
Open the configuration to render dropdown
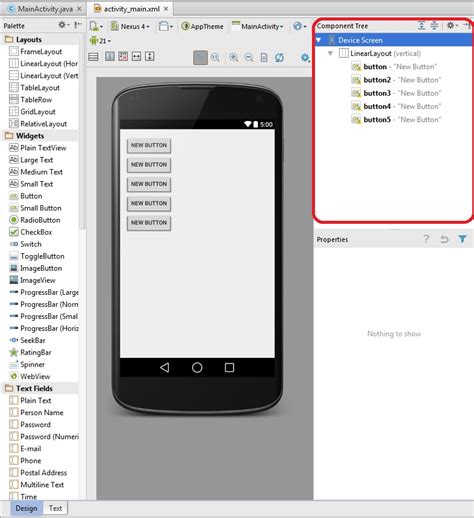[96, 26]
